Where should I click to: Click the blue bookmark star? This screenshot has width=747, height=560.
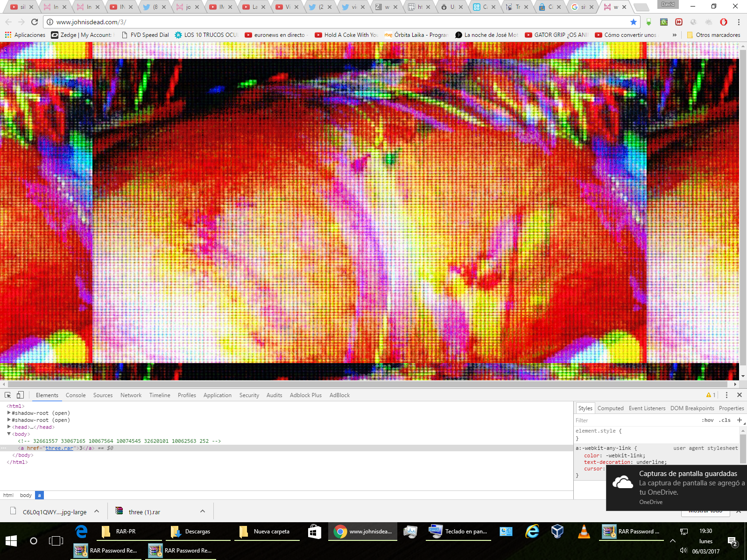click(633, 22)
